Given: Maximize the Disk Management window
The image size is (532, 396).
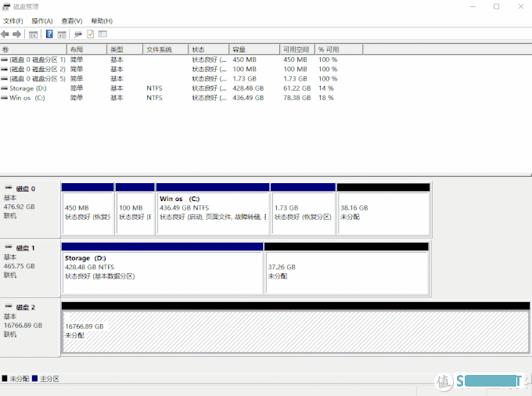Looking at the screenshot, I should (496, 6).
